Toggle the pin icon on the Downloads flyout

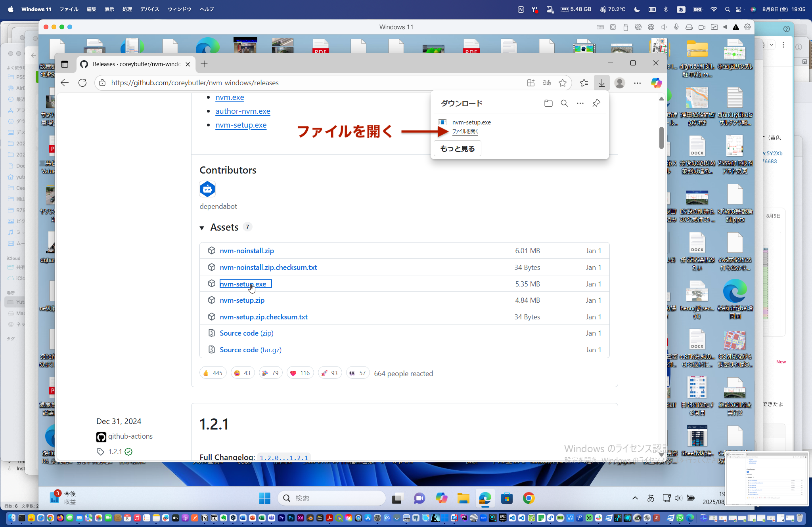(596, 103)
